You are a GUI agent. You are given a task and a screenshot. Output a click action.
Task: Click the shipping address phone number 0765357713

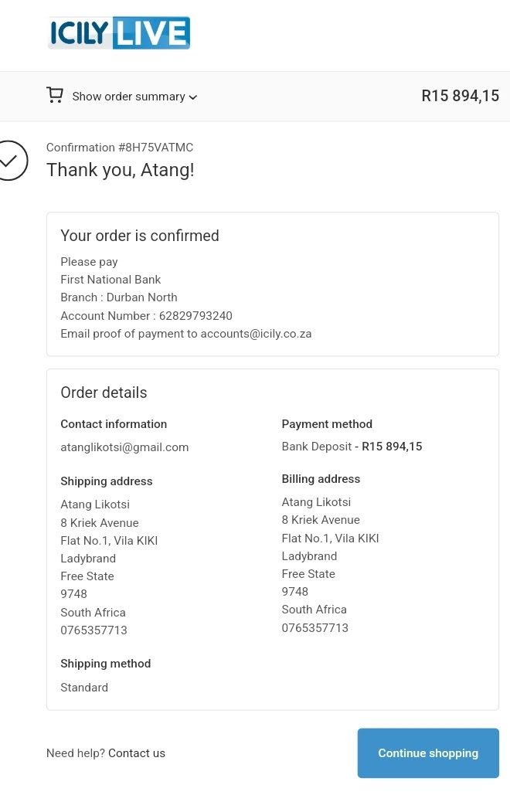pos(93,630)
